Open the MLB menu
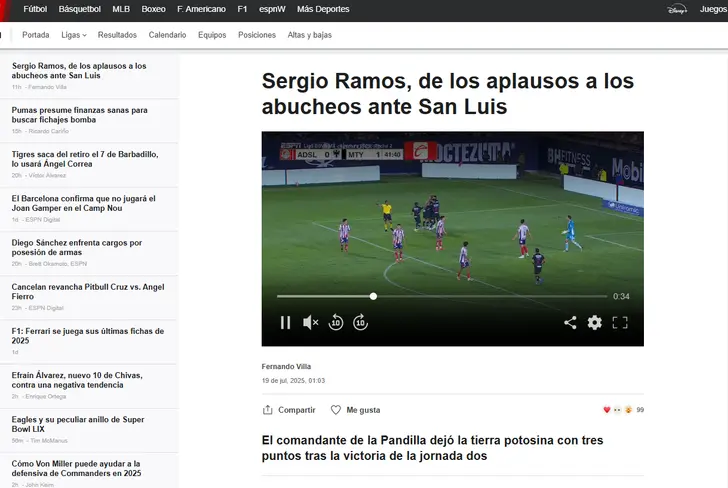 pos(121,9)
